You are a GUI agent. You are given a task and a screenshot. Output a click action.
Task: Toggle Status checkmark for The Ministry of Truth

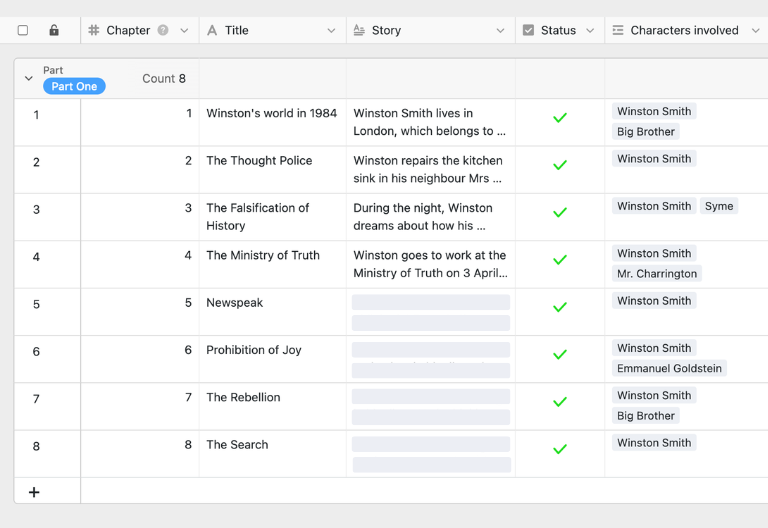(560, 260)
